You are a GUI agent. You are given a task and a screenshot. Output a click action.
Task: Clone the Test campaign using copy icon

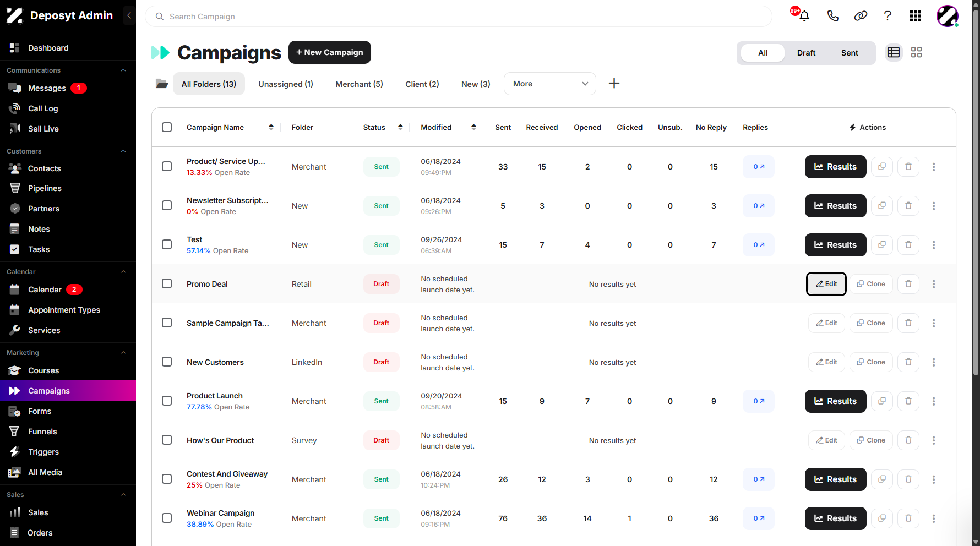tap(882, 245)
